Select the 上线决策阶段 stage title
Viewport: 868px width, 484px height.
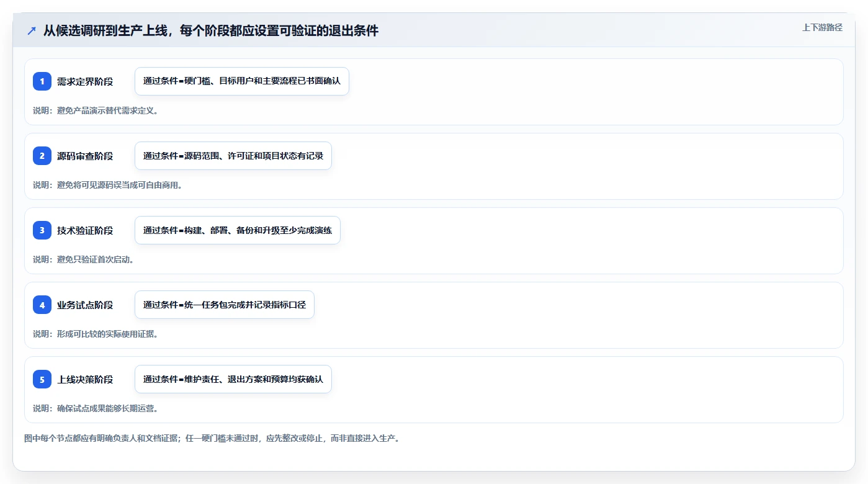click(85, 379)
